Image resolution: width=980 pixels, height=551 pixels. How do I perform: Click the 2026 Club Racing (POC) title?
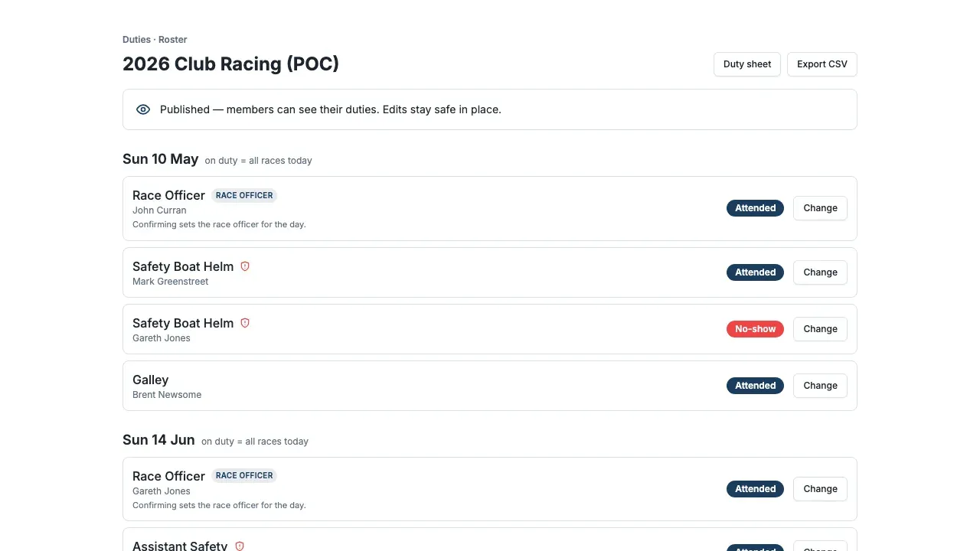230,64
